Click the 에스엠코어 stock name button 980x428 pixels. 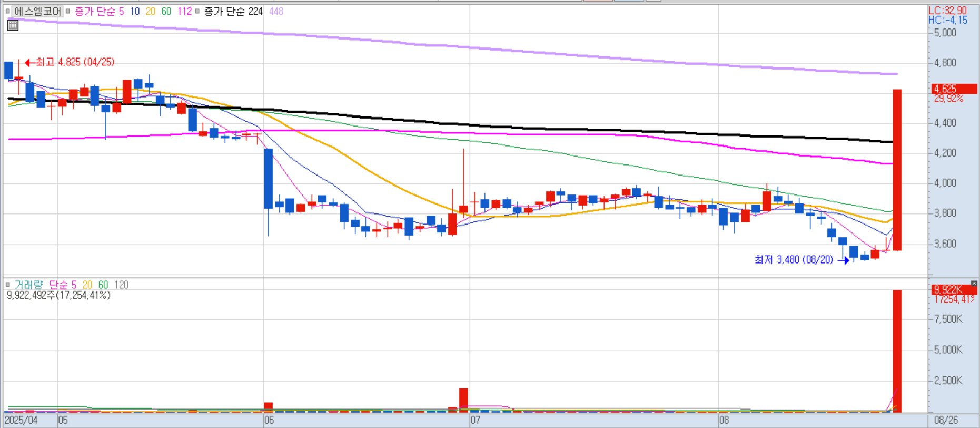click(37, 11)
